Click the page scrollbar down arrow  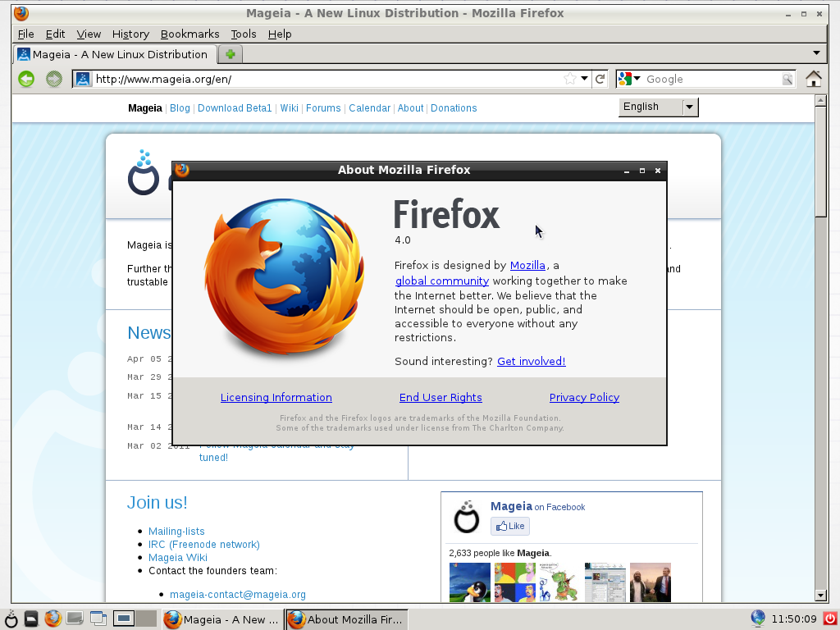point(820,595)
